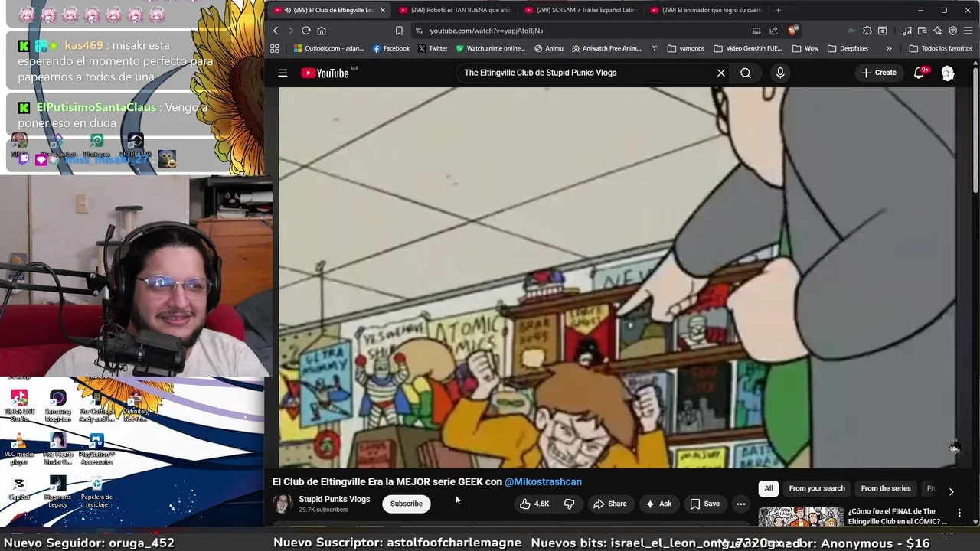
Task: Open the Deepfakes bookmarks folder
Action: (848, 48)
